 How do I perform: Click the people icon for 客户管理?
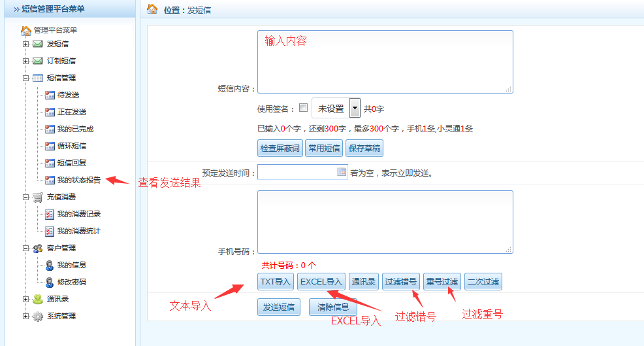pyautogui.click(x=38, y=249)
